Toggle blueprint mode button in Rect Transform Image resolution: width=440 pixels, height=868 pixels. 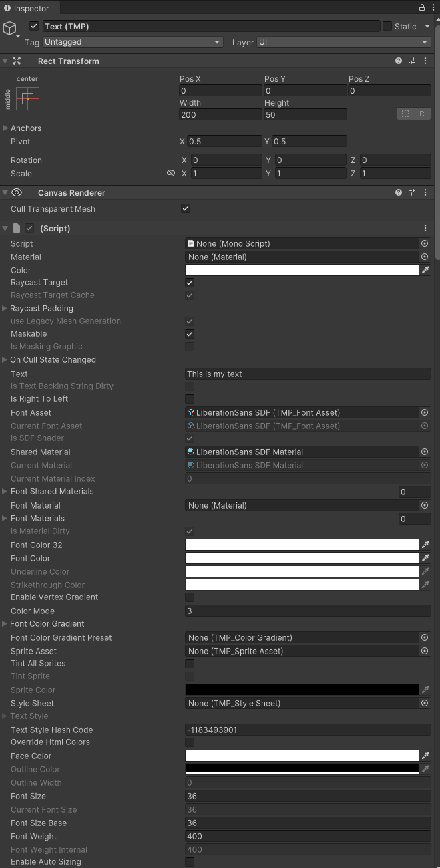tap(405, 114)
